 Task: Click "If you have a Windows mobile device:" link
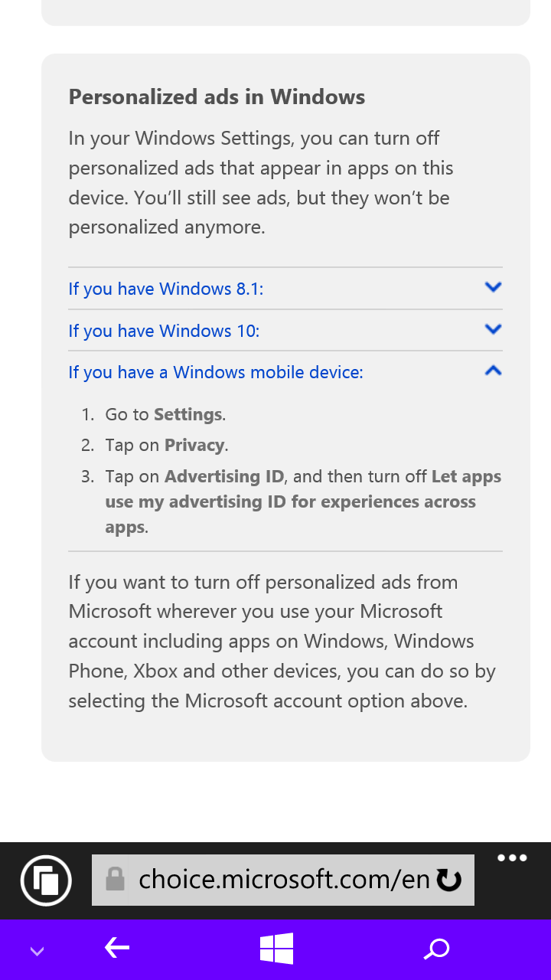216,373
